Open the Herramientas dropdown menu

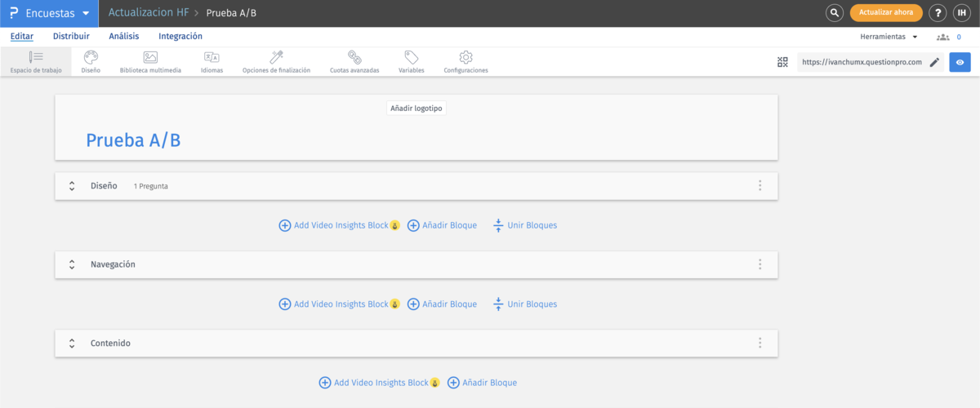[889, 37]
